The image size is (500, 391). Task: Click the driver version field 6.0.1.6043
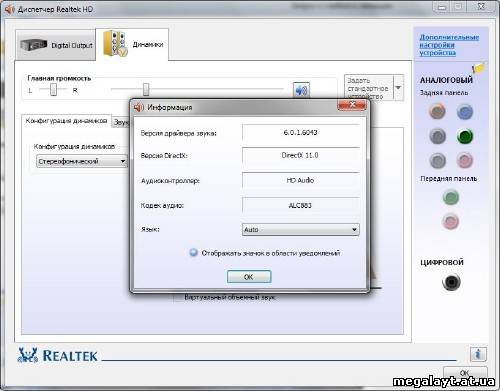(300, 133)
